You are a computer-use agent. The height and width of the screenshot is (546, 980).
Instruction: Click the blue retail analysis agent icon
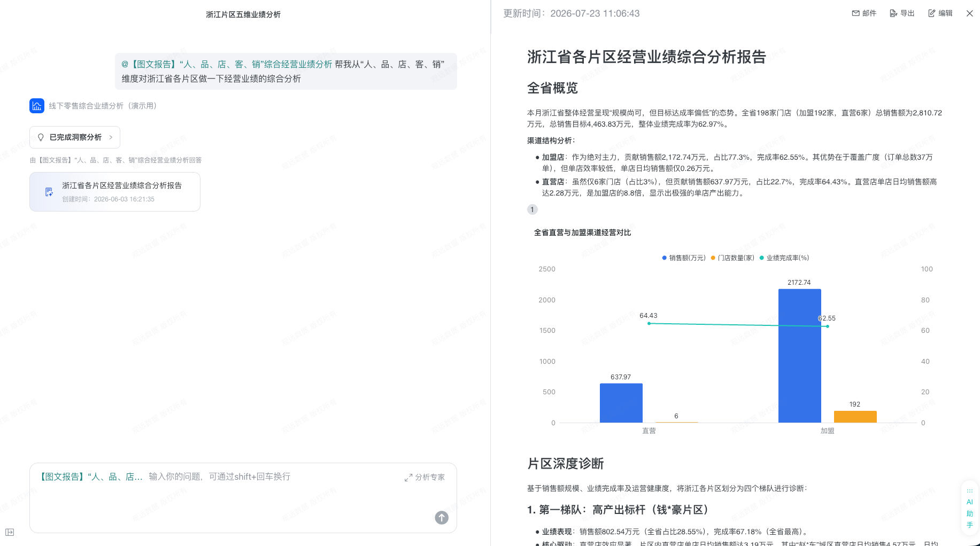coord(37,106)
